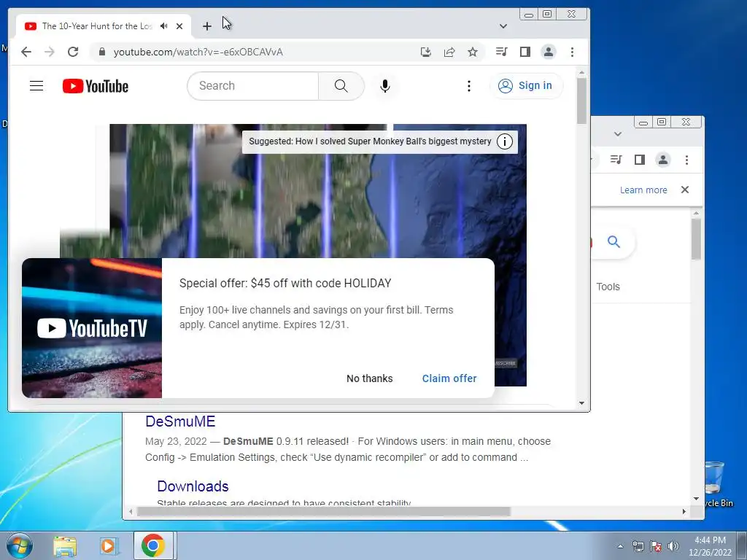This screenshot has height=560, width=747.
Task: Click the YouTube page vertical scrollbar thumb
Action: coord(581,101)
